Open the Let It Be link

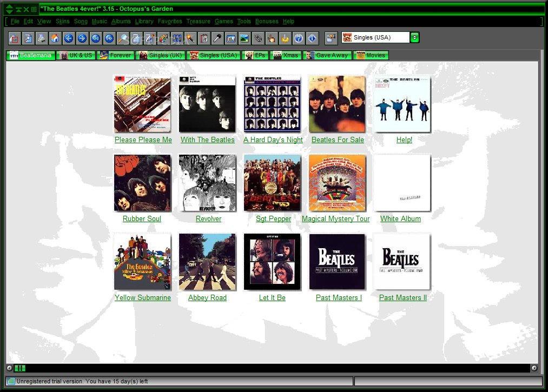click(x=272, y=298)
